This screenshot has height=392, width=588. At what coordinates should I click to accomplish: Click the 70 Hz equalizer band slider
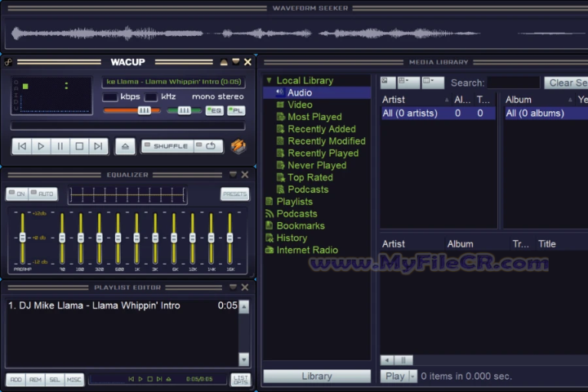point(62,238)
